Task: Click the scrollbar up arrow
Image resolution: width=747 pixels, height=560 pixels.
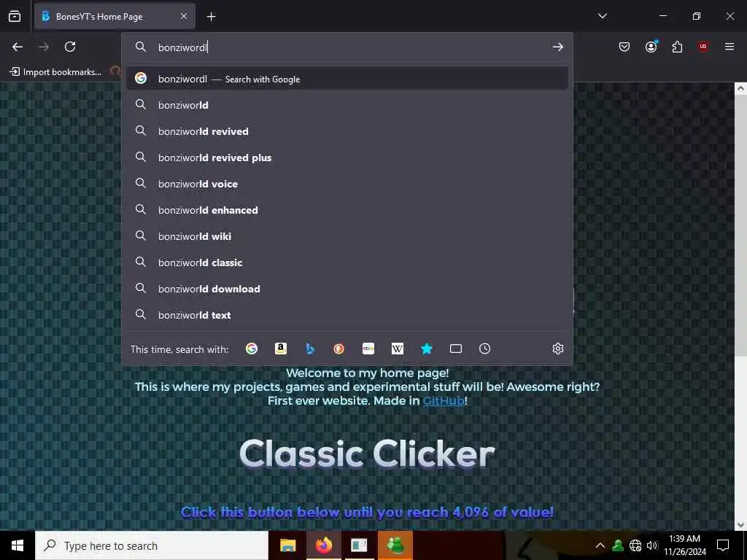Action: (x=740, y=88)
